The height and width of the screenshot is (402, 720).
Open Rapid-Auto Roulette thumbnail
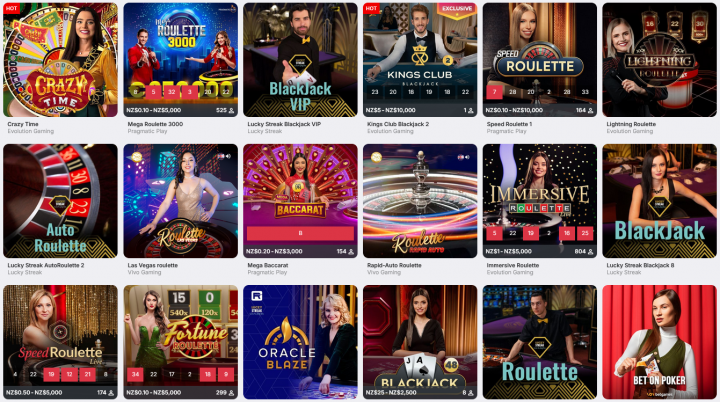coord(420,201)
